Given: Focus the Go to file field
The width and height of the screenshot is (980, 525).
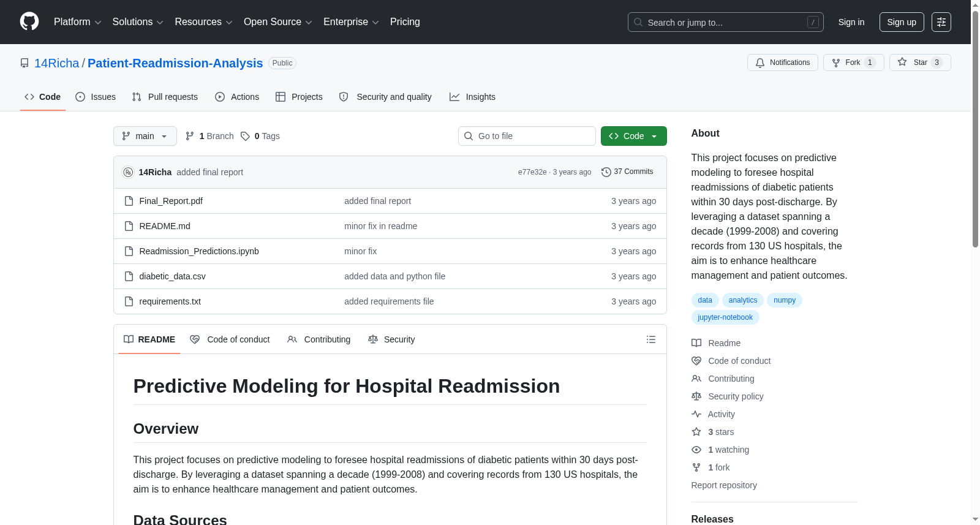Looking at the screenshot, I should [x=527, y=136].
